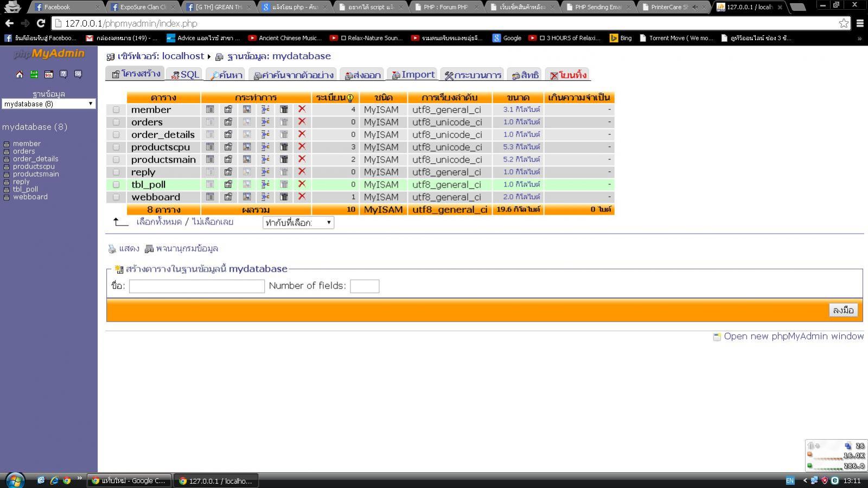
Task: Open structure icon for member table
Action: [x=228, y=110]
